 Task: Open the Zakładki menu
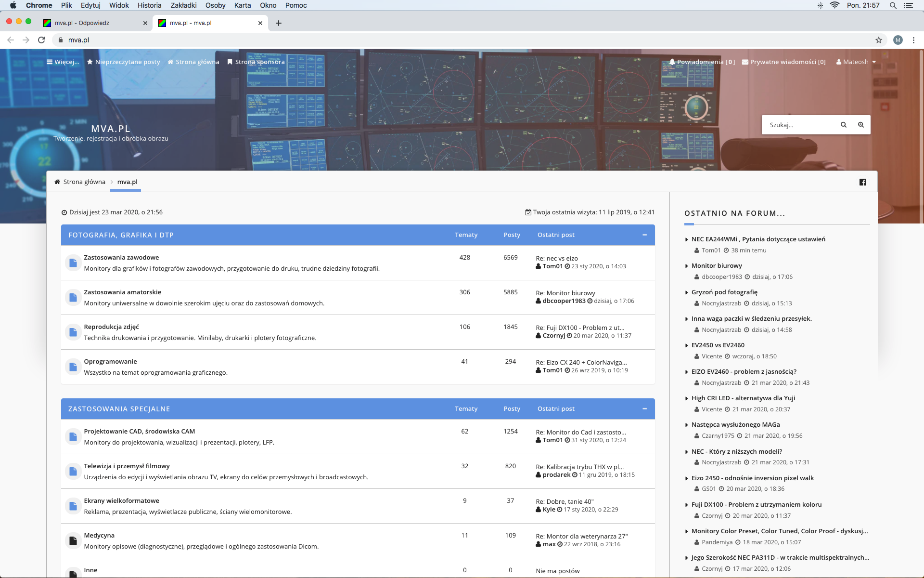183,5
